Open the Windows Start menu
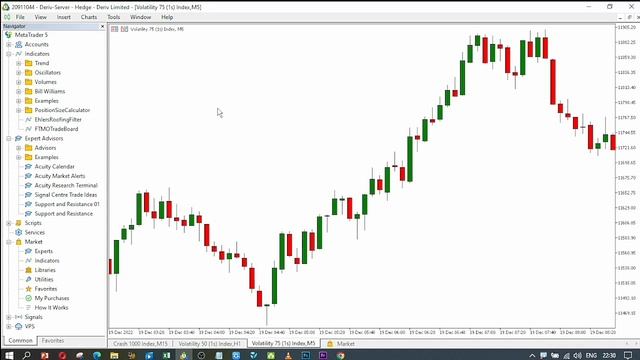The image size is (640, 360). coord(9,356)
